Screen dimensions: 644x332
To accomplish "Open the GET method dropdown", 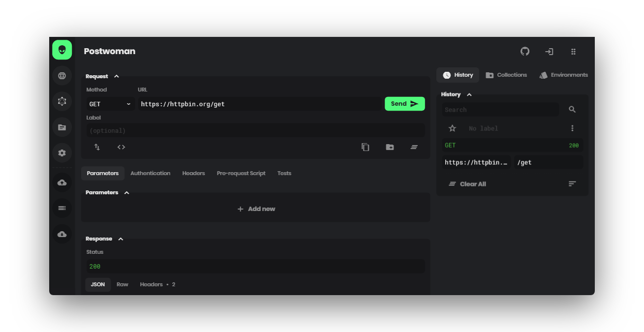I will (x=110, y=104).
